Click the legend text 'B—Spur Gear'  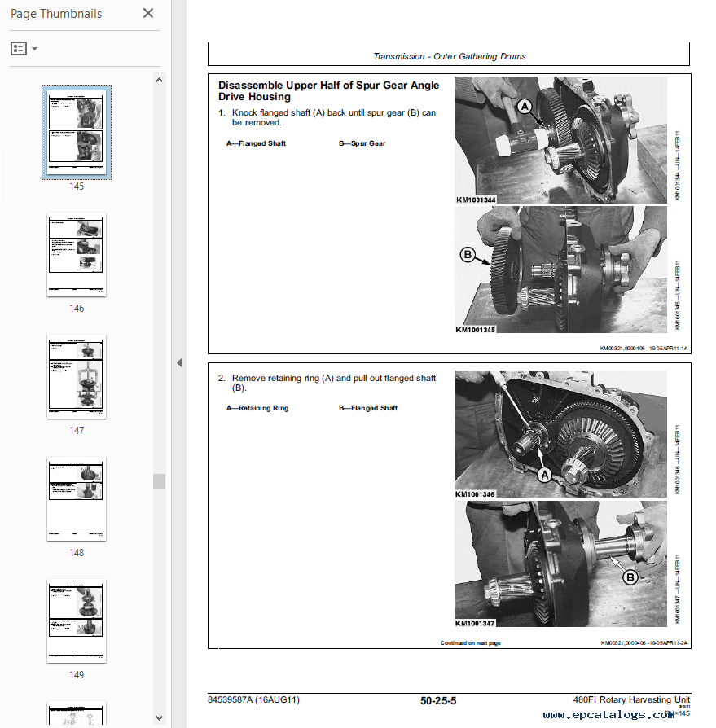pos(362,143)
